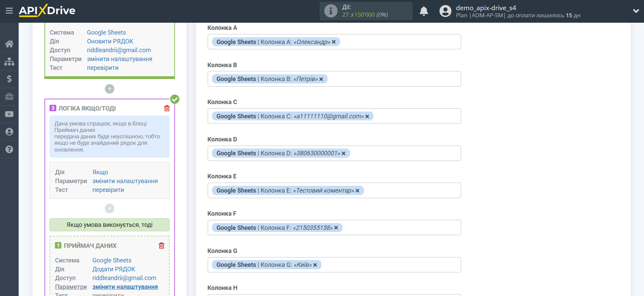
Task: Remove the Олександр tag from Колонка A
Action: (334, 42)
